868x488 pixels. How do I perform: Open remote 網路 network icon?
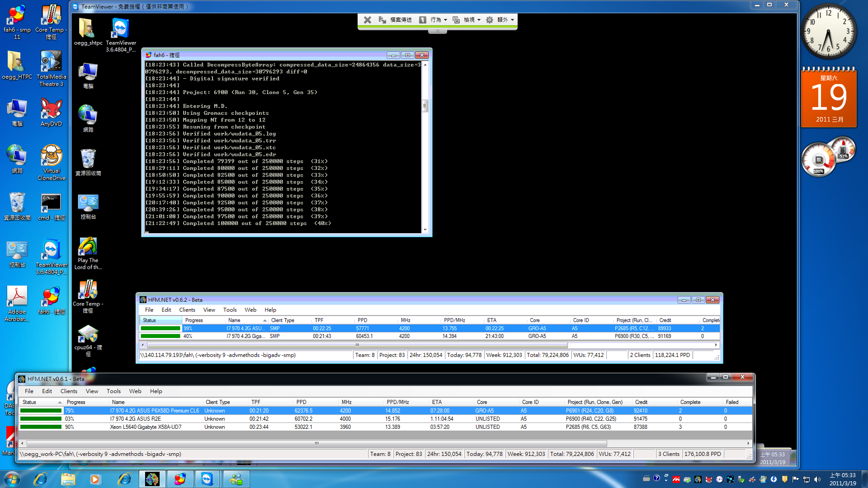(x=88, y=118)
